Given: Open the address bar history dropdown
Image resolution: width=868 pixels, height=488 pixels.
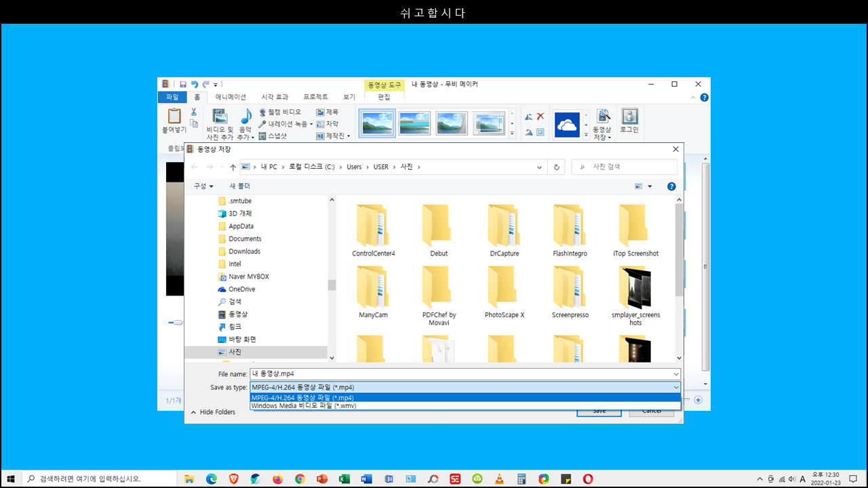Looking at the screenshot, I should pyautogui.click(x=540, y=167).
